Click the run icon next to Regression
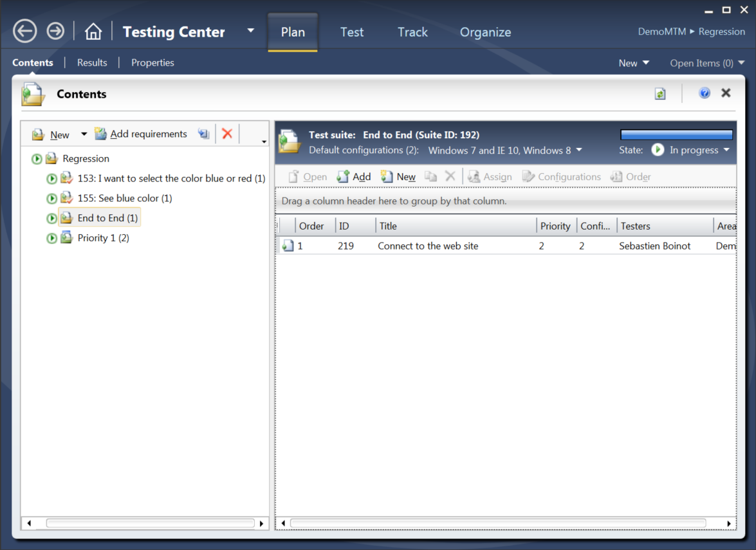The image size is (756, 550). pyautogui.click(x=37, y=158)
